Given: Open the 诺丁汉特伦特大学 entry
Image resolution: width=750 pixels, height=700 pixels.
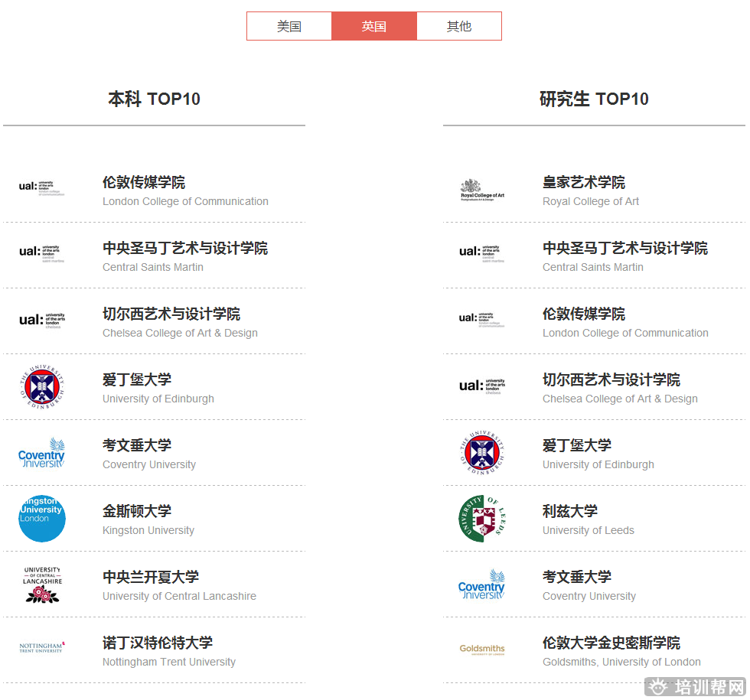Looking at the screenshot, I should point(158,643).
